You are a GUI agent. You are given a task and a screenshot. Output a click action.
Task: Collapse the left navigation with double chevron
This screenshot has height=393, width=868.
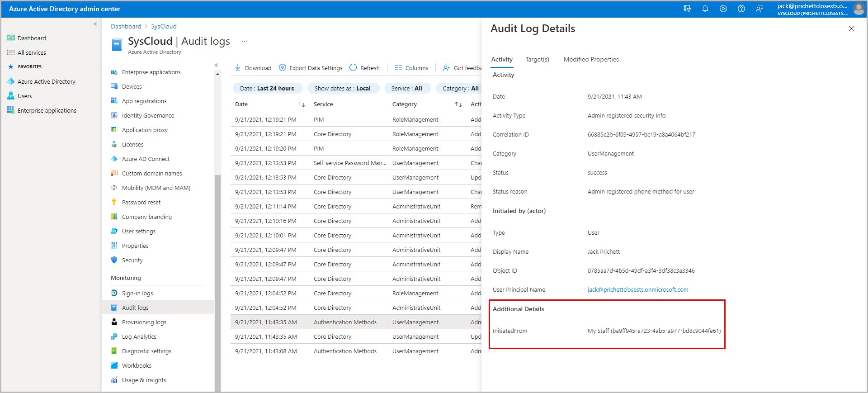click(x=95, y=24)
